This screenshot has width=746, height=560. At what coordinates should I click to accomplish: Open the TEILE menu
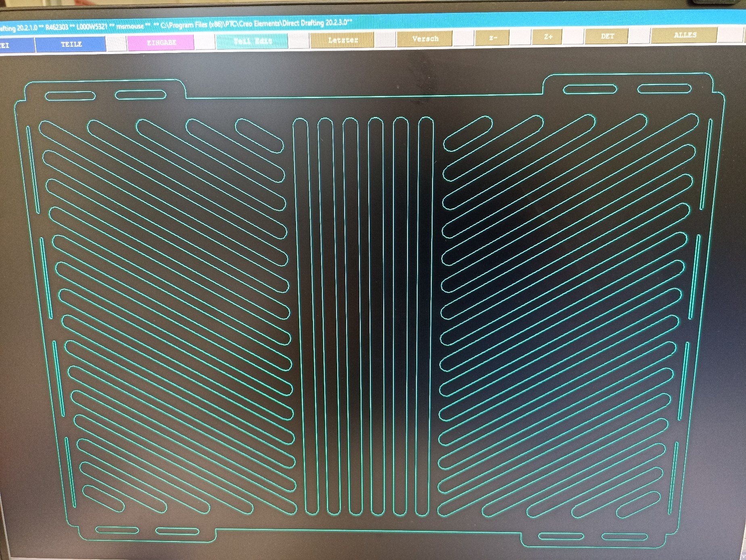pos(71,44)
